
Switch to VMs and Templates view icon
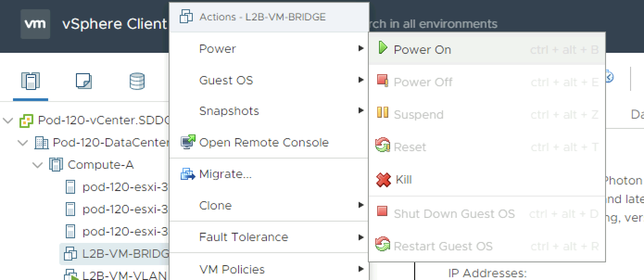(x=83, y=81)
